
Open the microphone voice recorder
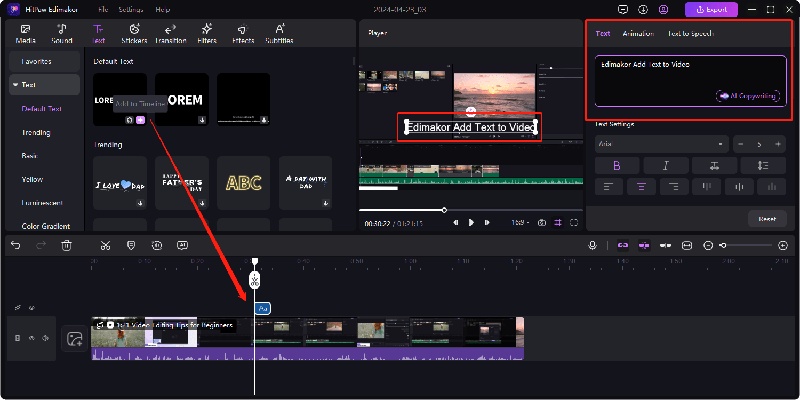tap(592, 245)
